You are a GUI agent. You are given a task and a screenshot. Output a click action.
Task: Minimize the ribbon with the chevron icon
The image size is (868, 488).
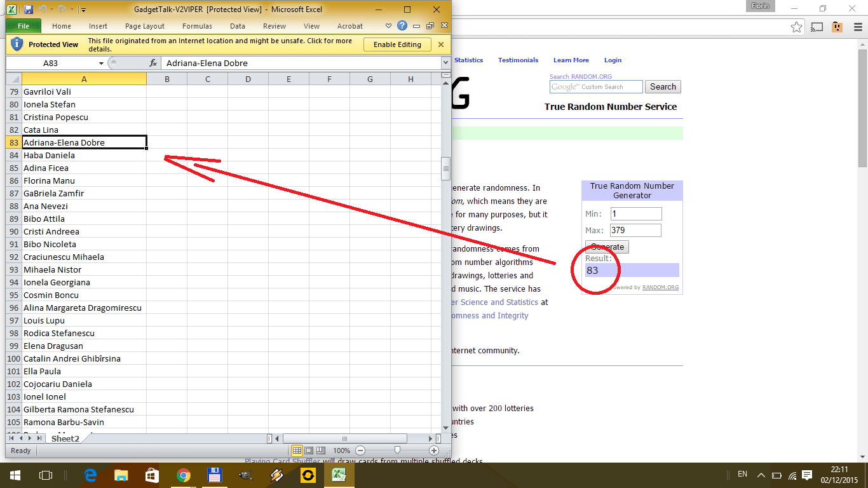click(x=389, y=26)
